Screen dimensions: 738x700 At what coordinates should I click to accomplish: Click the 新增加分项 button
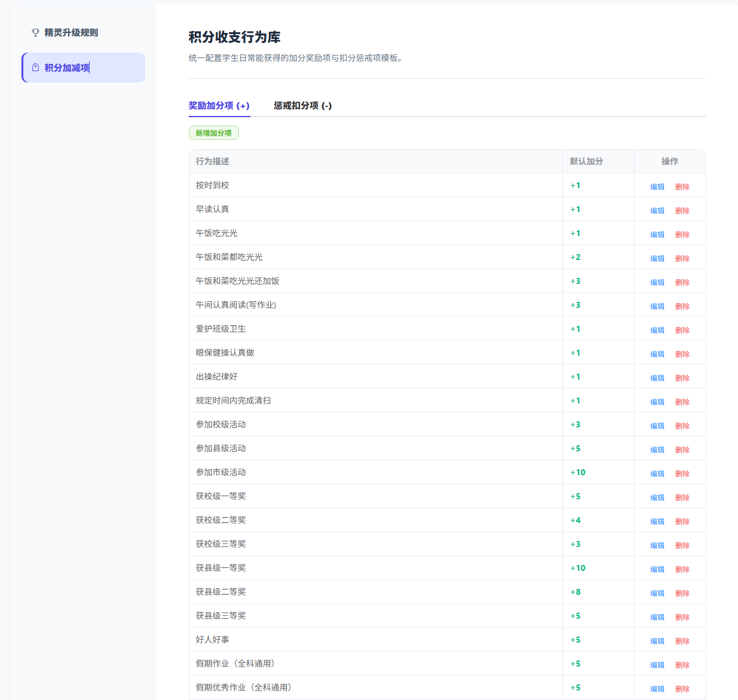pos(214,133)
